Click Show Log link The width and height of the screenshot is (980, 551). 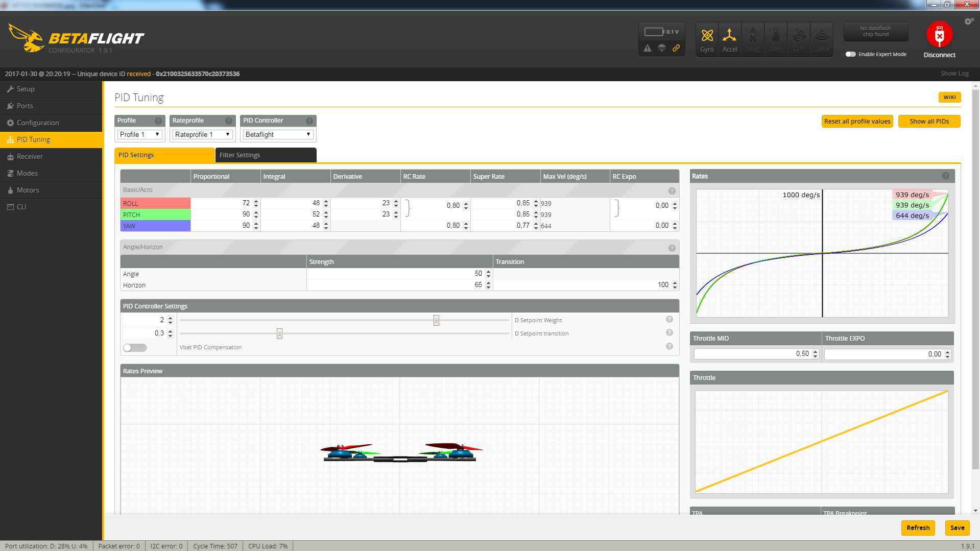point(954,74)
